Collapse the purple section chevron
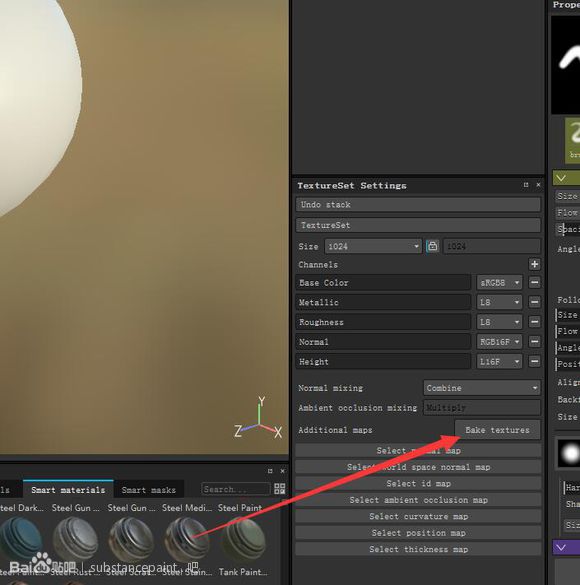The width and height of the screenshot is (580, 585). click(561, 547)
